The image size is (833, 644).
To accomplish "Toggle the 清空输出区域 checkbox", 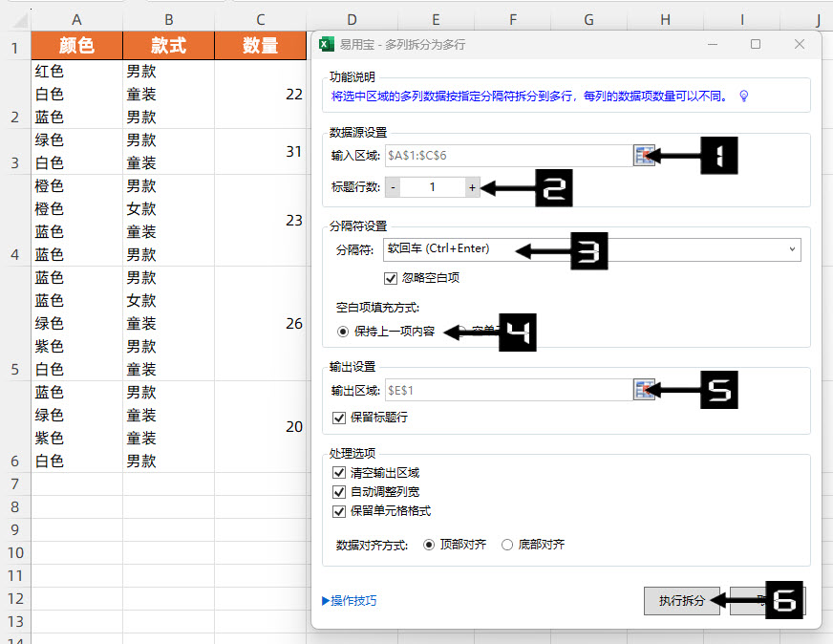I will (339, 472).
